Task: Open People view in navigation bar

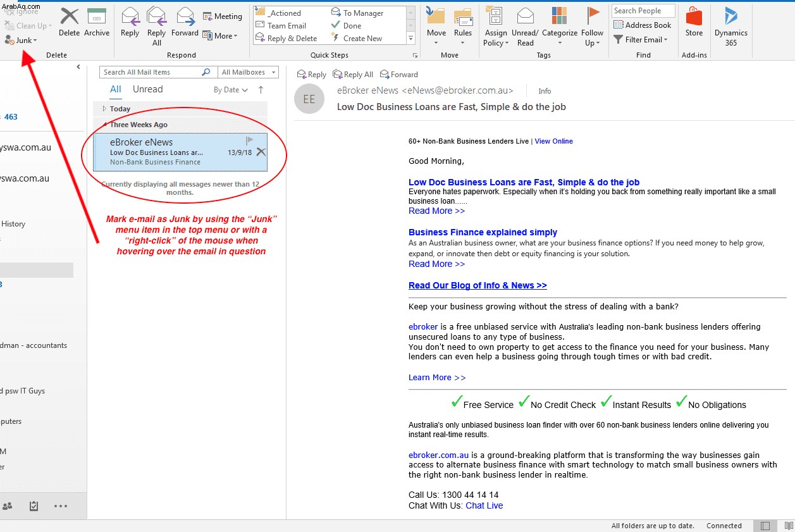Action: 8,506
